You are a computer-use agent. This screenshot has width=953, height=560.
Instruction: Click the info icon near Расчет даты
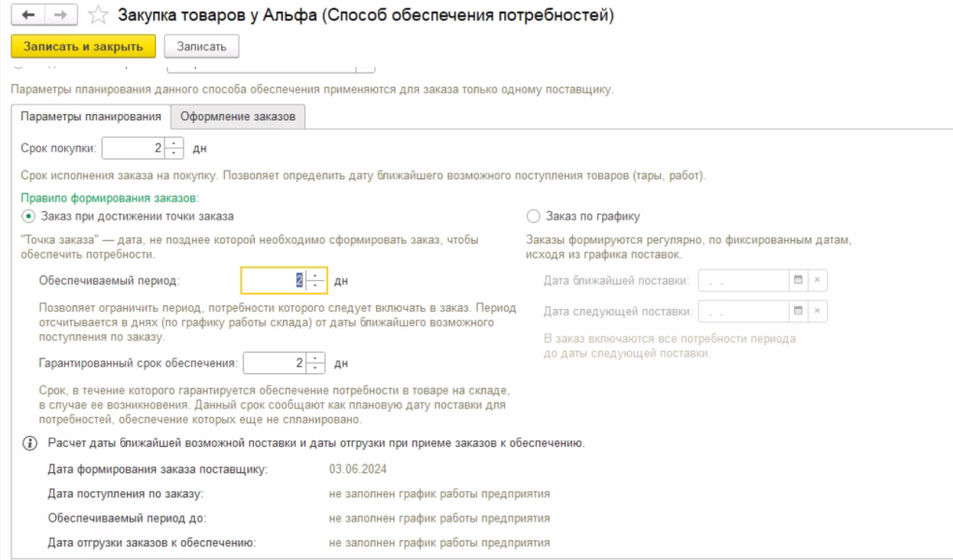[x=30, y=442]
